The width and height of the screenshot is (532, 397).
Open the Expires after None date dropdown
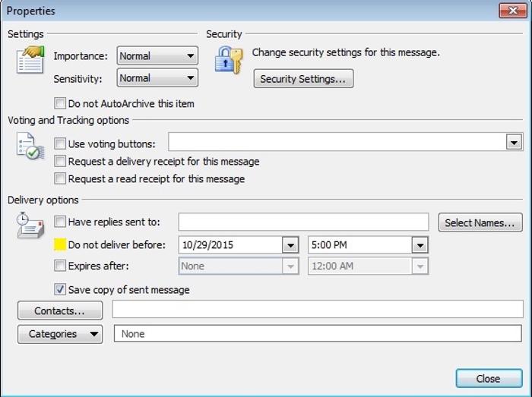point(290,266)
